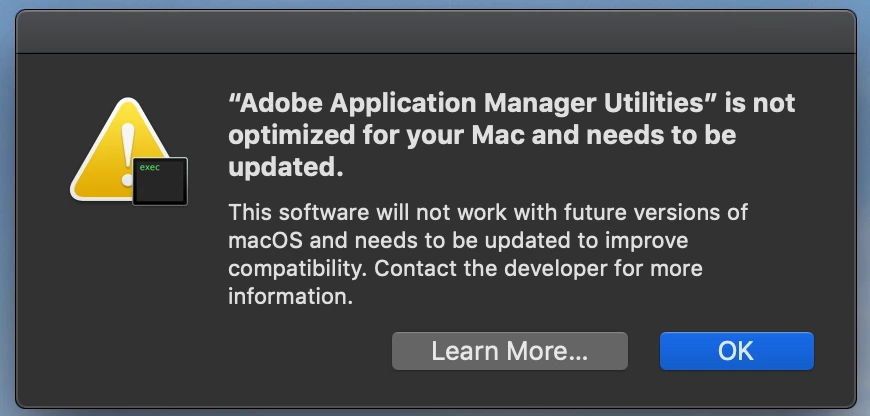870x416 pixels.
Task: Click the green "exec" label on the icon
Action: [x=149, y=168]
